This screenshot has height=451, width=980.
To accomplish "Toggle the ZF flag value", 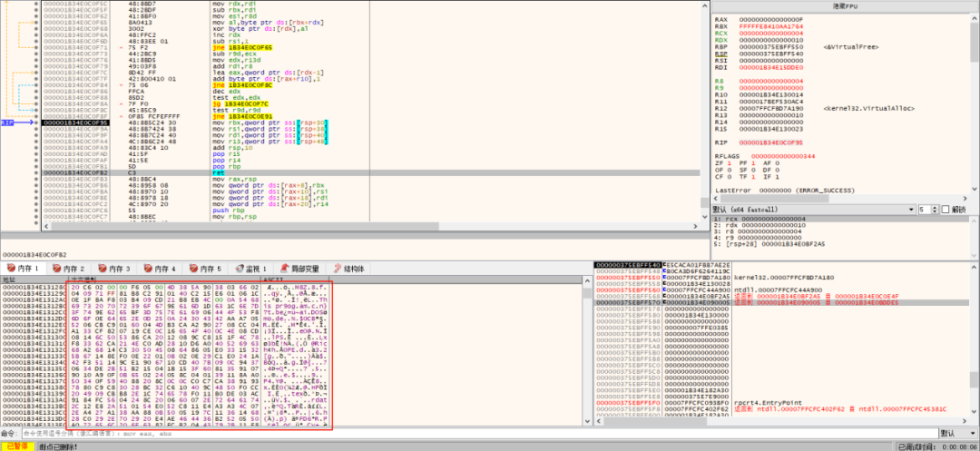I will [x=728, y=162].
